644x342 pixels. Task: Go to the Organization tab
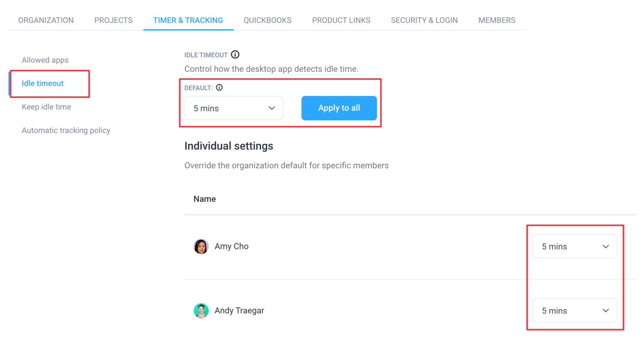[x=46, y=20]
